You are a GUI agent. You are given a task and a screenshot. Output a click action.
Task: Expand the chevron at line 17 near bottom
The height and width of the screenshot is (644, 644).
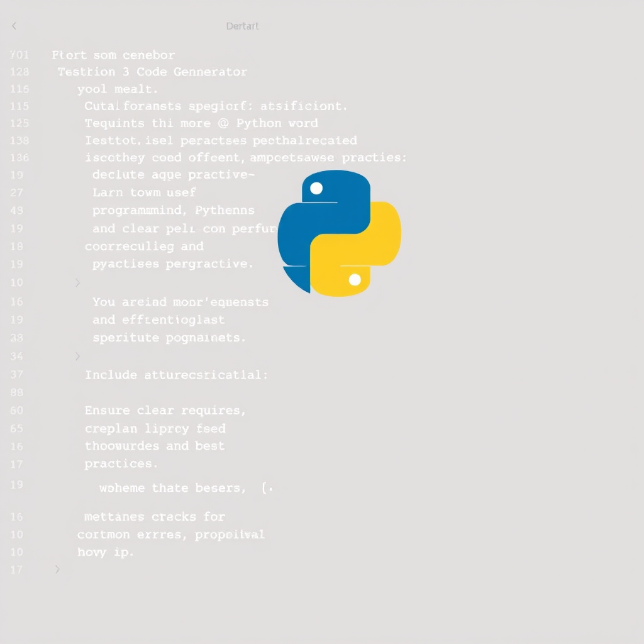[57, 569]
